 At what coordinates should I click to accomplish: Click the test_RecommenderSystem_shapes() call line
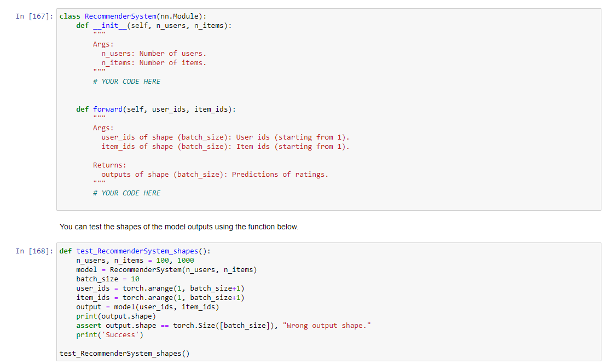[x=126, y=353]
